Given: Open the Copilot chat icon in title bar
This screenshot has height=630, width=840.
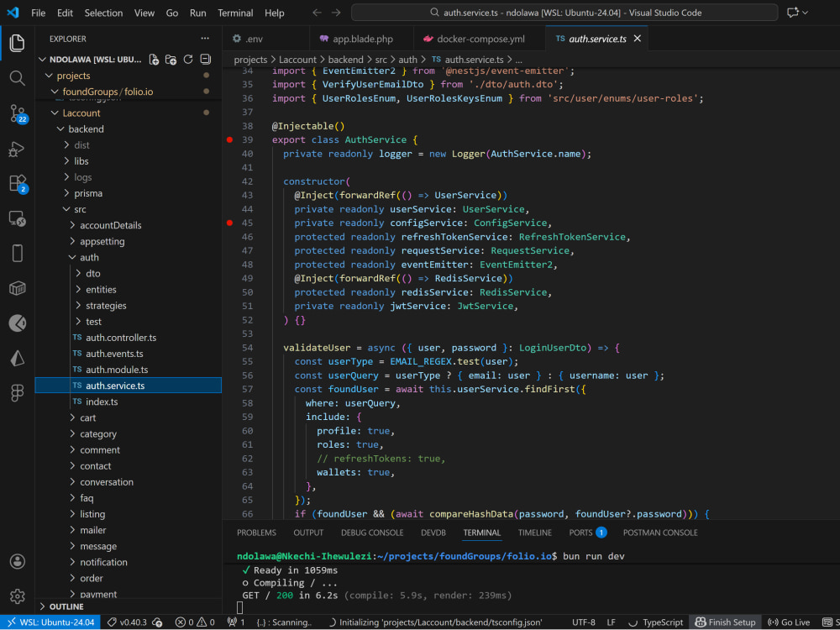Looking at the screenshot, I should pos(793,13).
